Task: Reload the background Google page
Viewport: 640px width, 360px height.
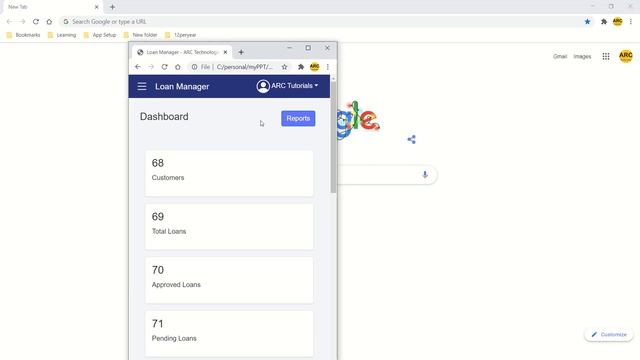Action: (x=36, y=22)
